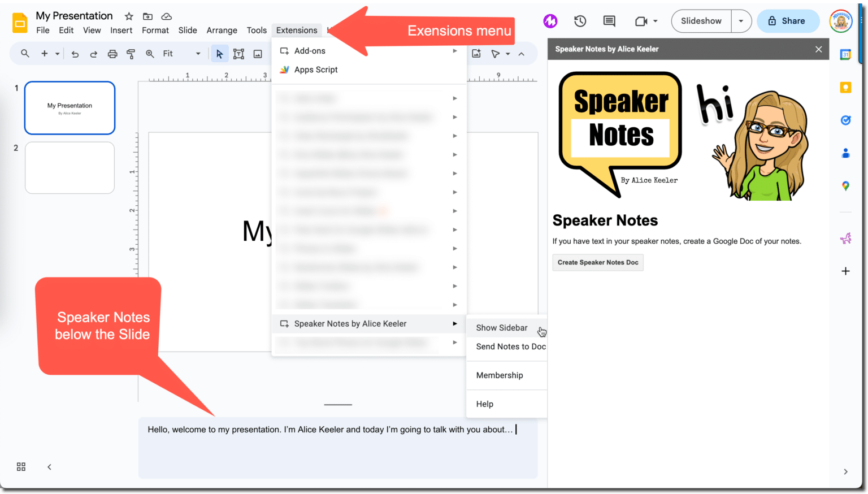The width and height of the screenshot is (868, 494).
Task: Redo the last action
Action: coord(94,54)
